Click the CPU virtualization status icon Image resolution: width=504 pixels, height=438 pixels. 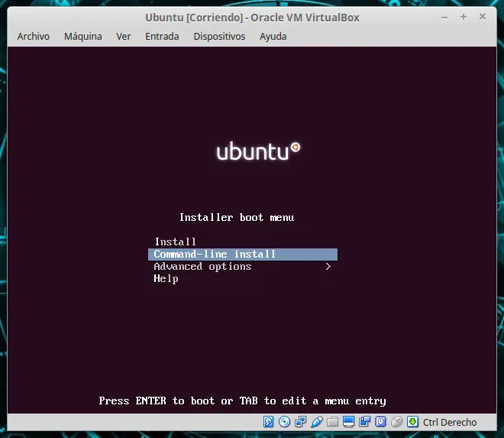(380, 422)
